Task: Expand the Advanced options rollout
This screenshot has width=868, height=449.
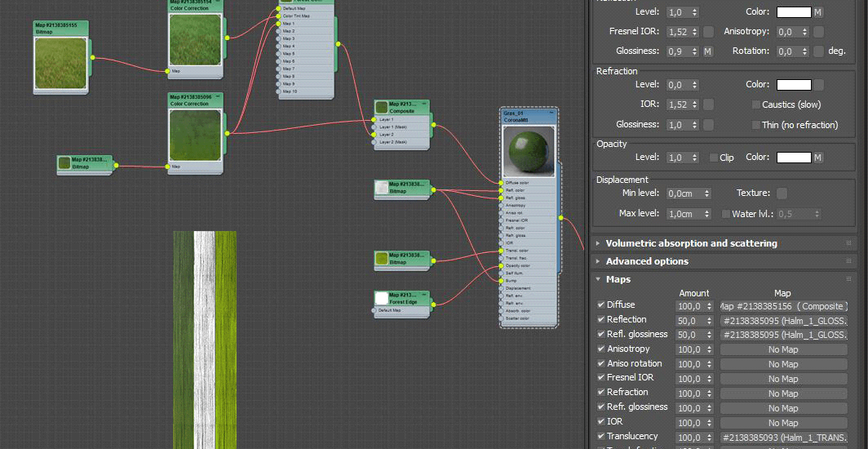Action: pos(647,261)
